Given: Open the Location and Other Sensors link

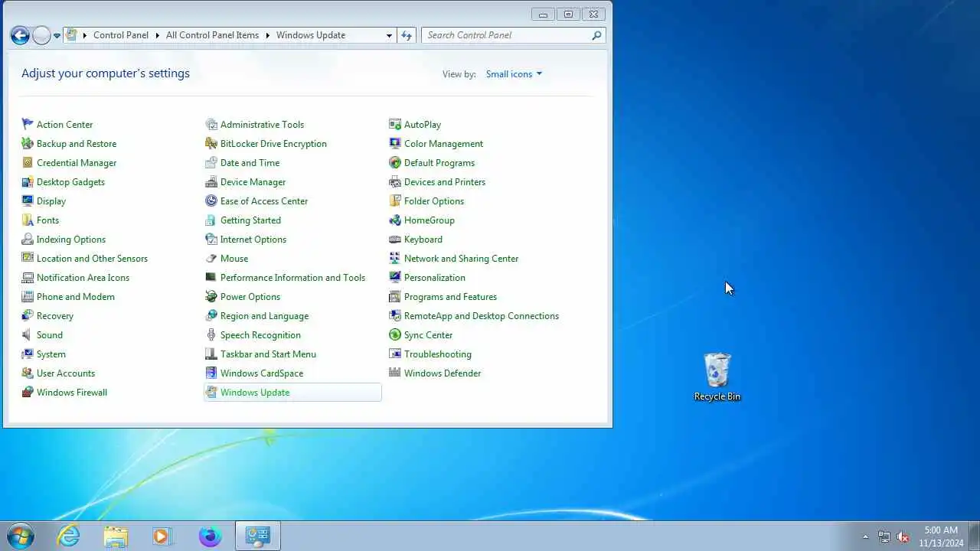Looking at the screenshot, I should pos(92,258).
